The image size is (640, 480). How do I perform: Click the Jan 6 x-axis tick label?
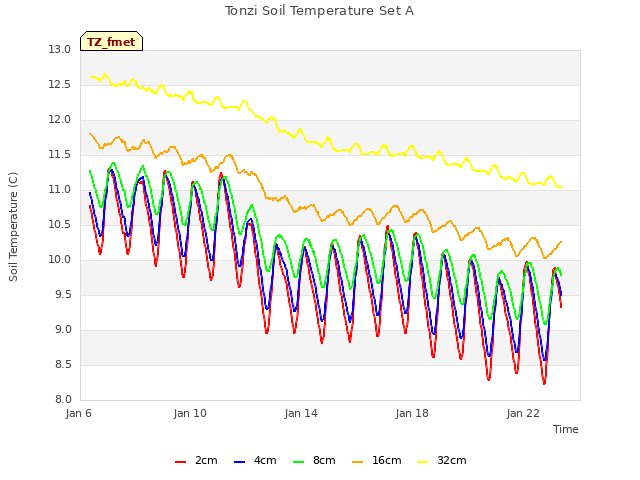79,413
